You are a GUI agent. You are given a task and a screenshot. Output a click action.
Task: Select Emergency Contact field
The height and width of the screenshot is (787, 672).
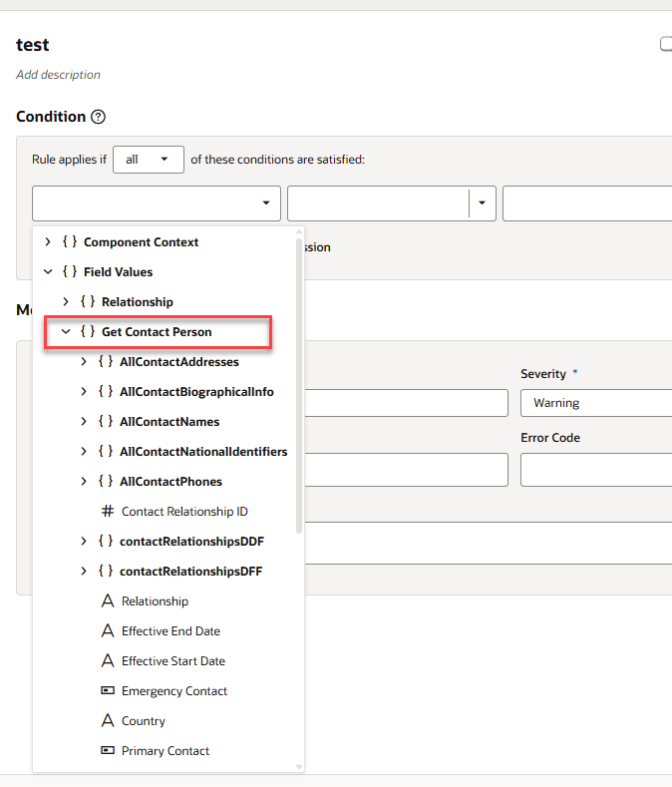(174, 691)
